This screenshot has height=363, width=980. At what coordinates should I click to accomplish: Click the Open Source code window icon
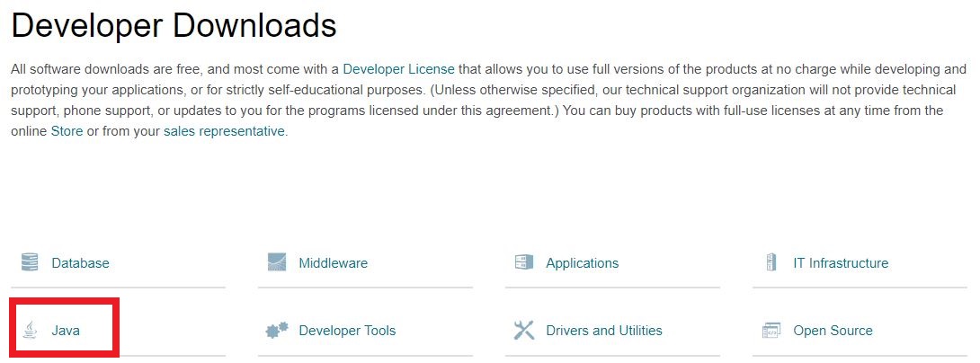point(771,330)
